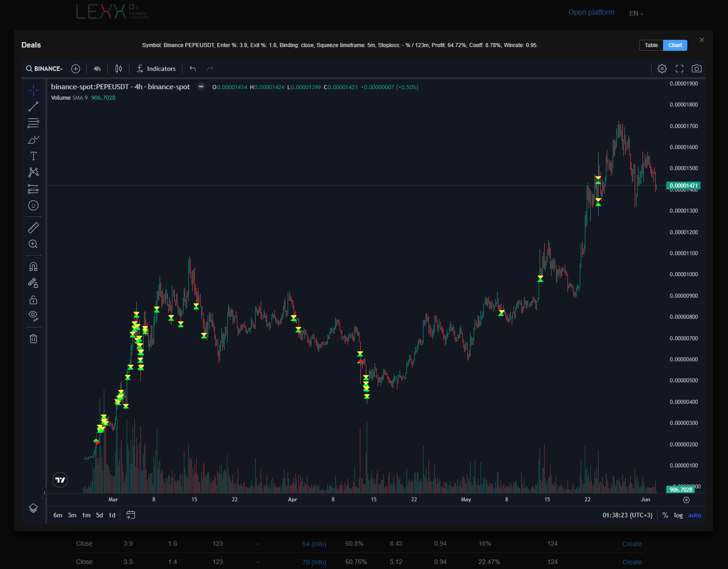Set range to 1d

pyautogui.click(x=112, y=515)
